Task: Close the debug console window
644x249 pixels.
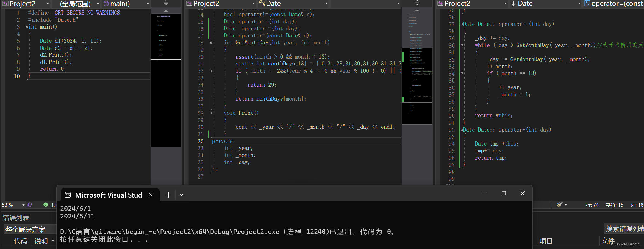Action: pos(523,193)
